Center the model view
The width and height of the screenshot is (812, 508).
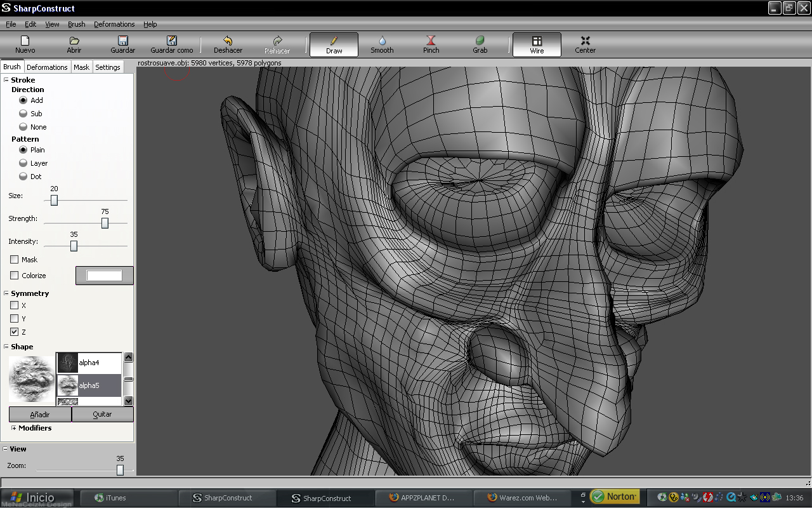point(585,44)
